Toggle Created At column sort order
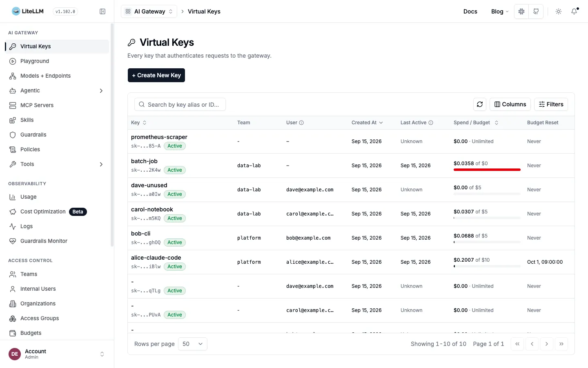 pyautogui.click(x=367, y=123)
